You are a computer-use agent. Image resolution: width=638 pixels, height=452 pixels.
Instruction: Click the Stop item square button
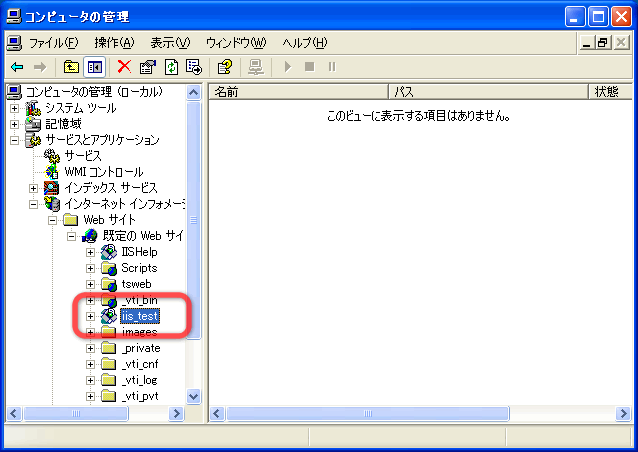[310, 66]
